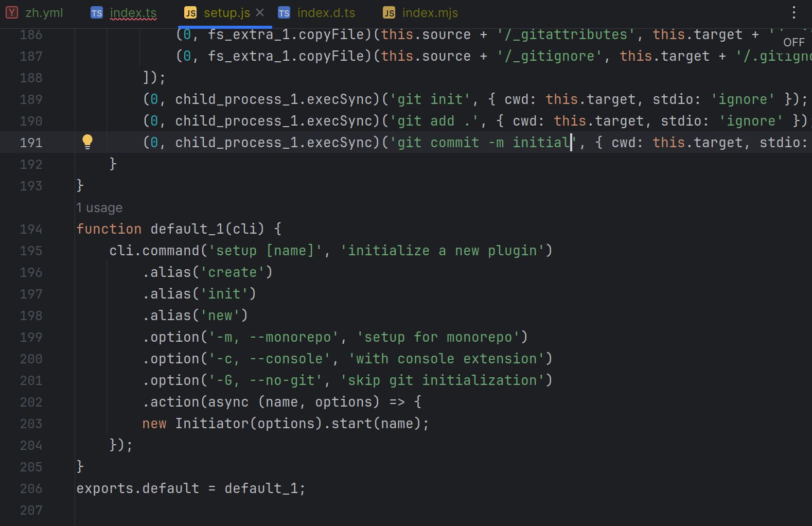Image resolution: width=812 pixels, height=526 pixels.
Task: Click line number 206 next to exports.default
Action: click(31, 488)
